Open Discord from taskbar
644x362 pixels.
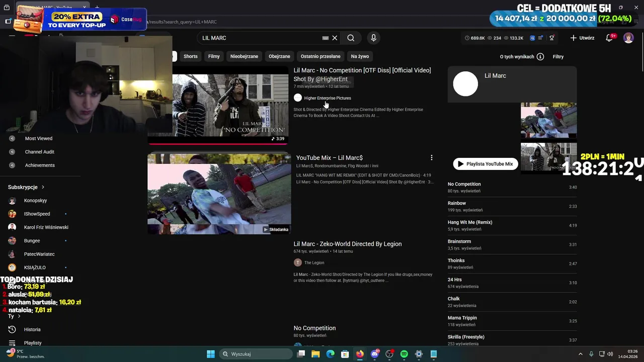374,354
